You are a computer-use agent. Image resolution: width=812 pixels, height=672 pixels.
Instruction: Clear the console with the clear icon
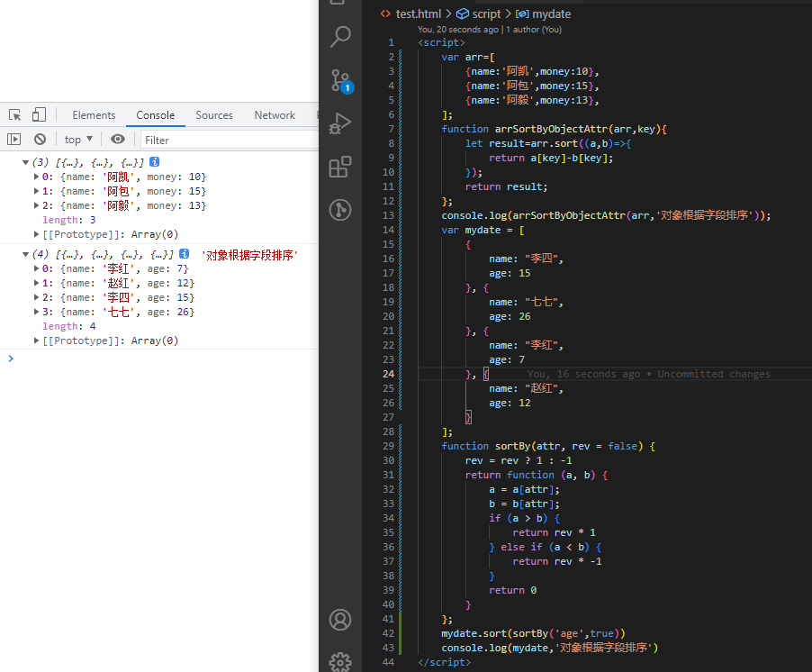point(40,140)
